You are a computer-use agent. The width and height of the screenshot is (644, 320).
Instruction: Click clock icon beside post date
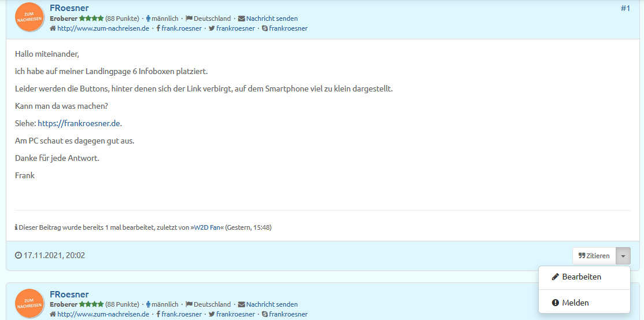pyautogui.click(x=18, y=255)
